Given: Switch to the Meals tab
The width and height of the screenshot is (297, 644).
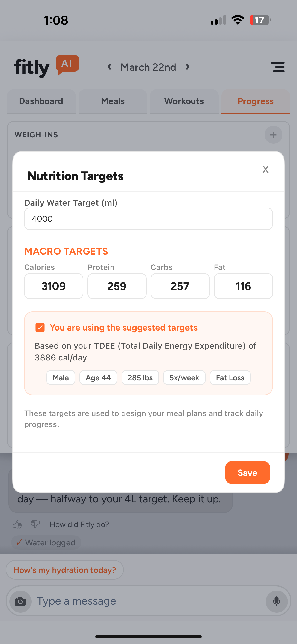Looking at the screenshot, I should [x=113, y=101].
